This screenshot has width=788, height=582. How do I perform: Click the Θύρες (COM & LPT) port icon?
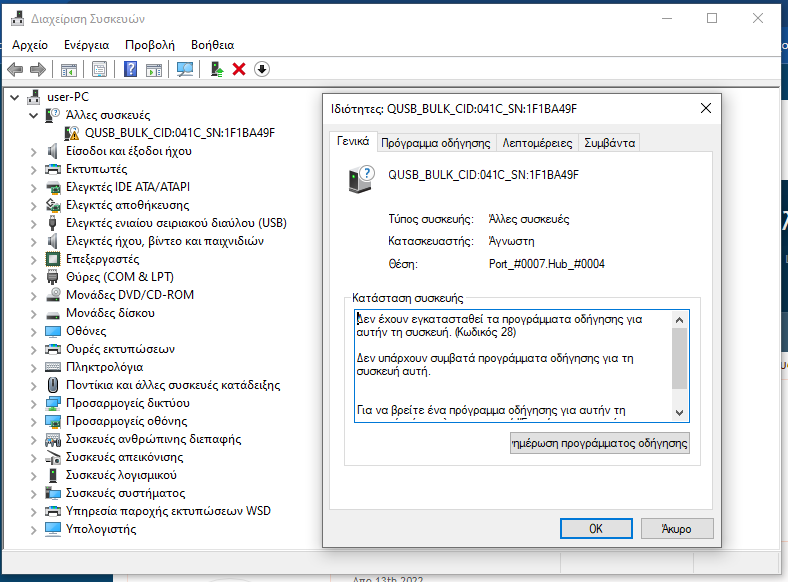click(x=53, y=277)
